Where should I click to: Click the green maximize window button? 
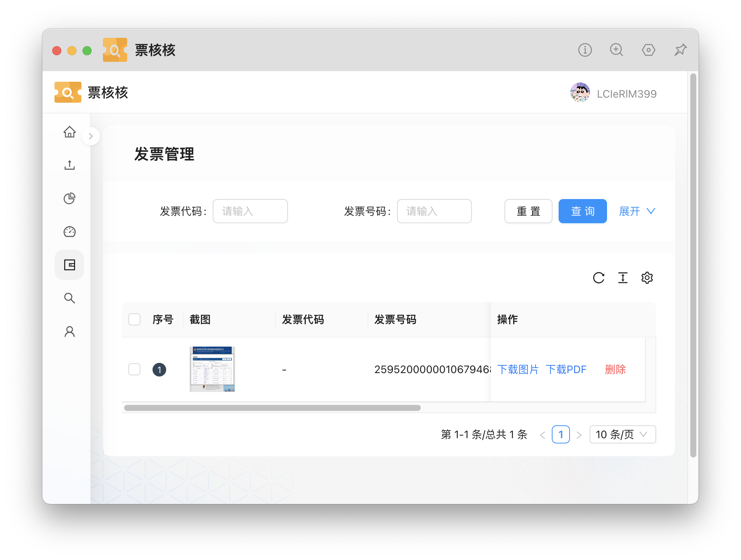pos(87,50)
